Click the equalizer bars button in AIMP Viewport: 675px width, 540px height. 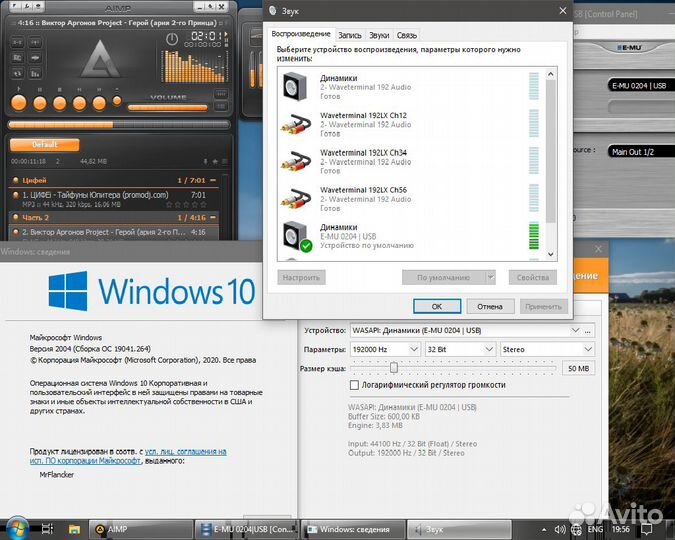point(35,74)
